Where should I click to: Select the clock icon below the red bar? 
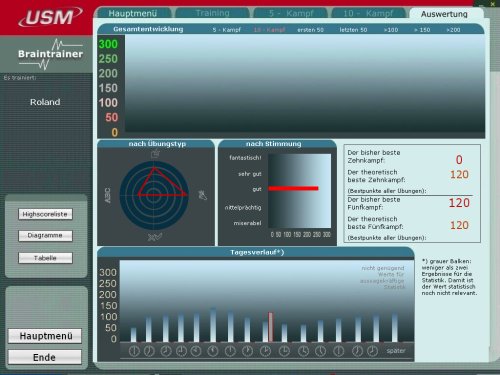coord(265,351)
